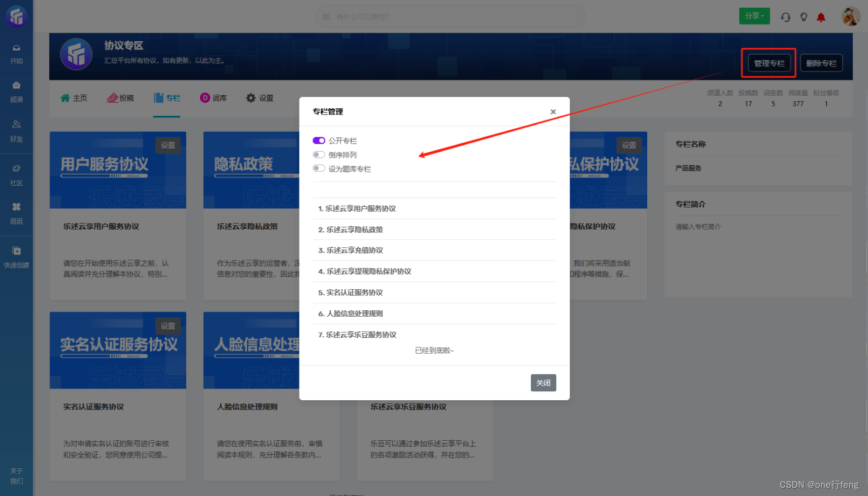Open the user avatar menu
The width and height of the screenshot is (868, 496).
[x=850, y=16]
